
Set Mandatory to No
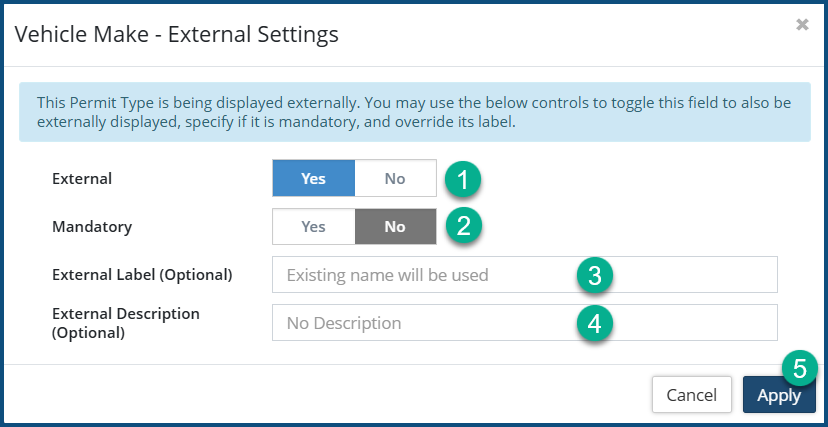(395, 227)
